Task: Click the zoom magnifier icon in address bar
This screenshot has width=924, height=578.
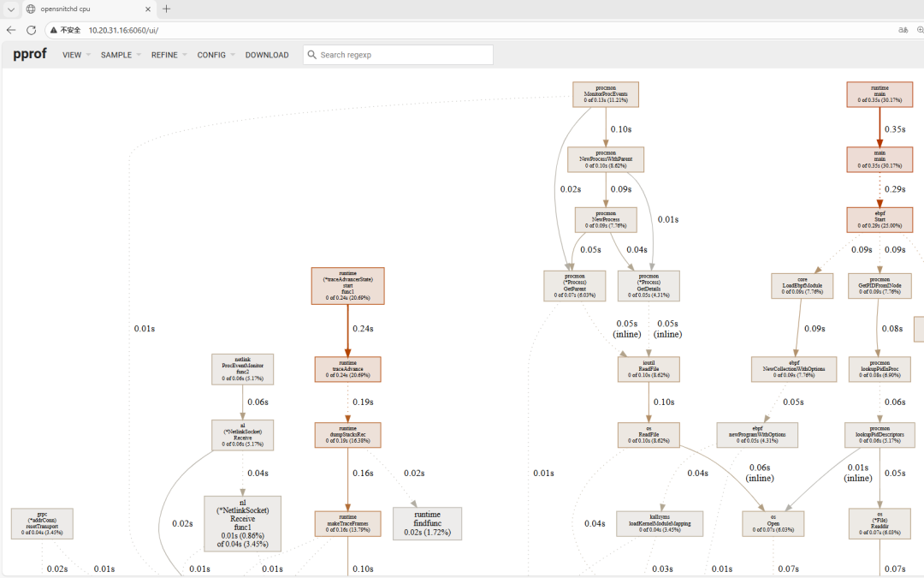Action: [x=921, y=30]
